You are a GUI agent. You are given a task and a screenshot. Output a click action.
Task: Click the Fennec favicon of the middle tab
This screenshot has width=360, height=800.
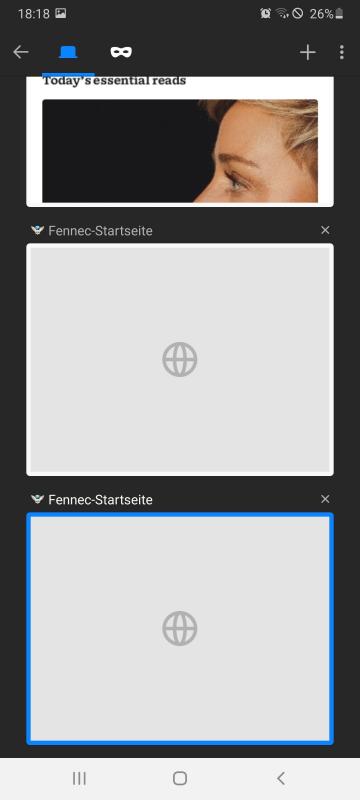pyautogui.click(x=37, y=231)
